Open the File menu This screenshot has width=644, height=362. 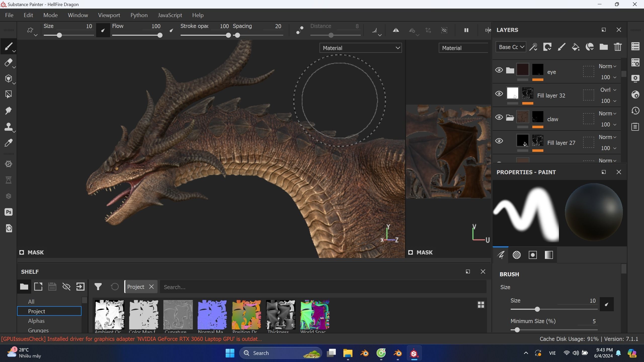(x=9, y=15)
